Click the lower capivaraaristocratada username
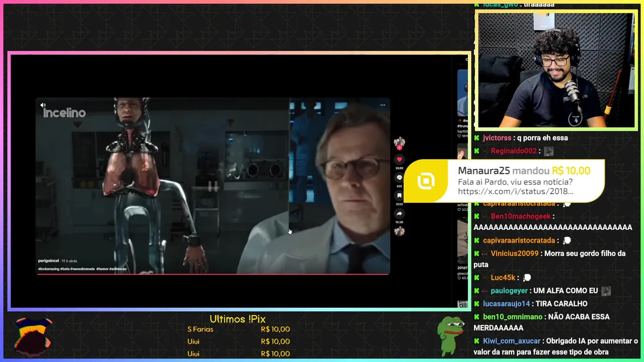Viewport: 644px width, 362px height. click(x=519, y=240)
